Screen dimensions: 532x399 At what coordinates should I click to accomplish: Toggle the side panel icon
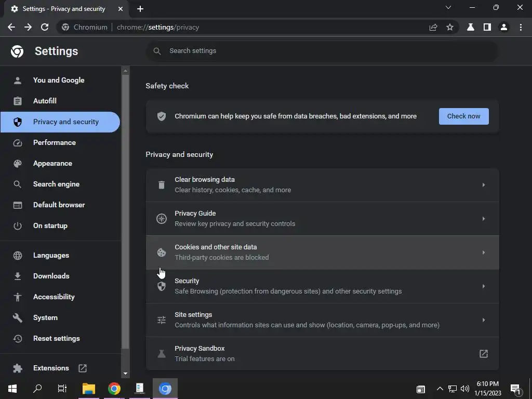[x=487, y=27]
